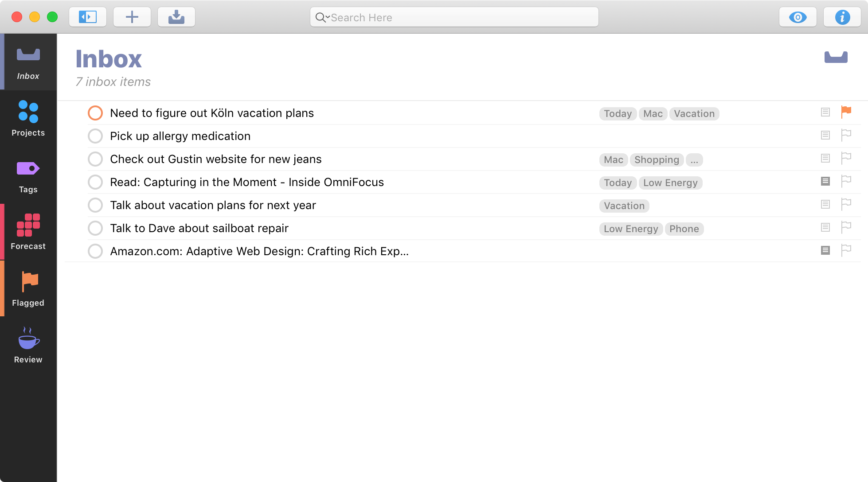Viewport: 868px width, 482px height.
Task: Mark Köln vacation plans task complete
Action: [95, 113]
